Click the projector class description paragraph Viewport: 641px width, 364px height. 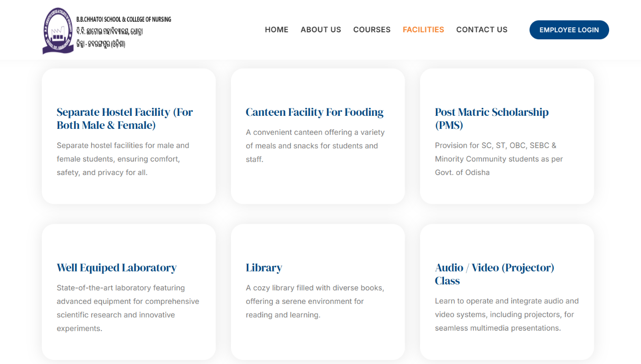click(507, 314)
